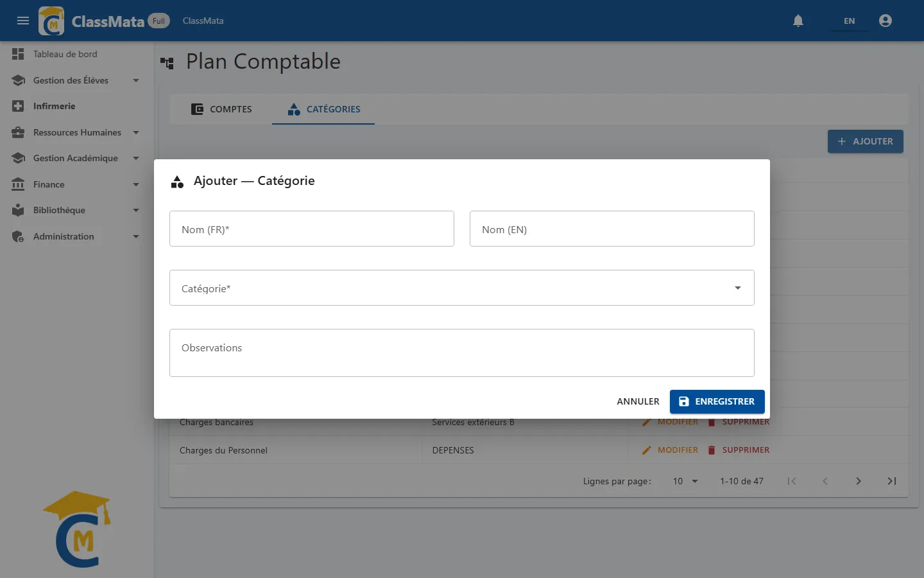
Task: Click Annuler to cancel the dialog
Action: [638, 401]
